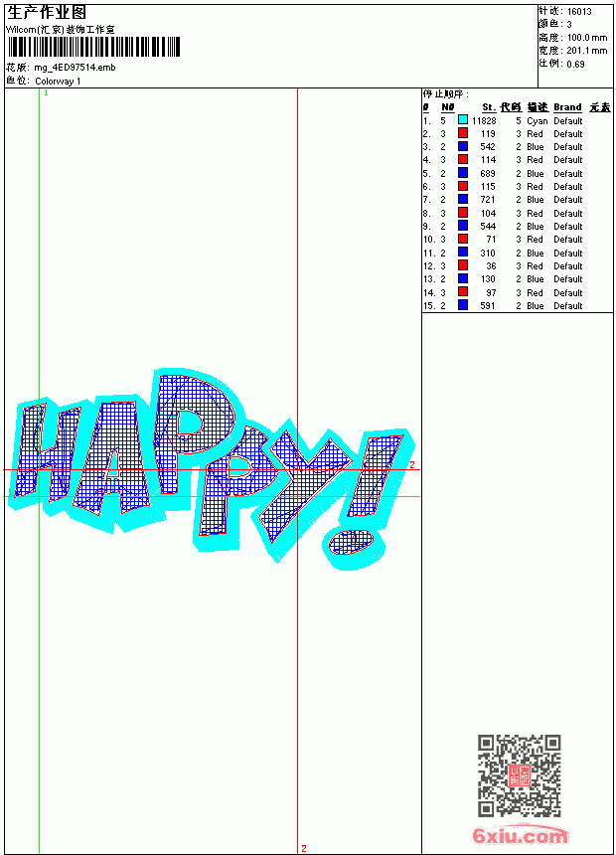Click the Brand column header
This screenshot has width=616, height=855.
(567, 107)
